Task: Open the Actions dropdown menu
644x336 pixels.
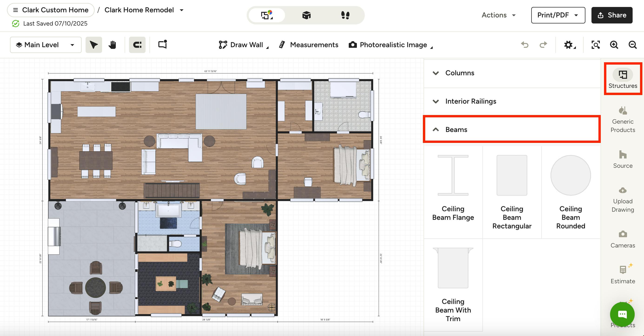Action: point(499,15)
